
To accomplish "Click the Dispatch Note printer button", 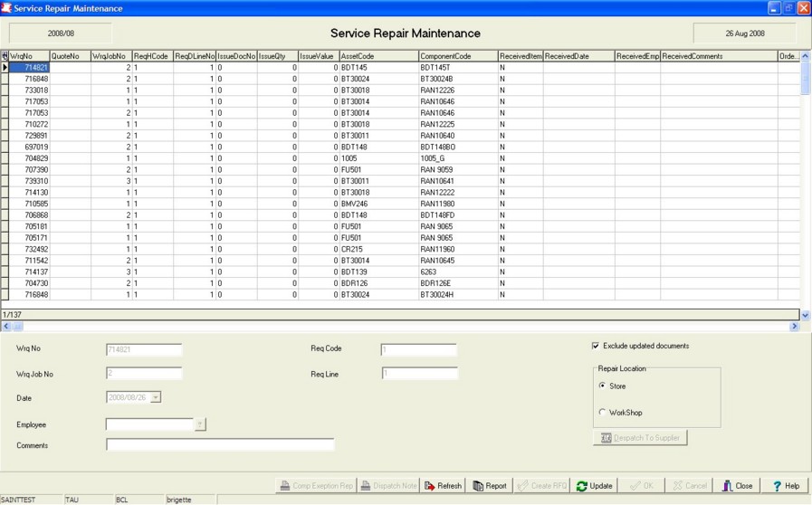I will tap(388, 486).
